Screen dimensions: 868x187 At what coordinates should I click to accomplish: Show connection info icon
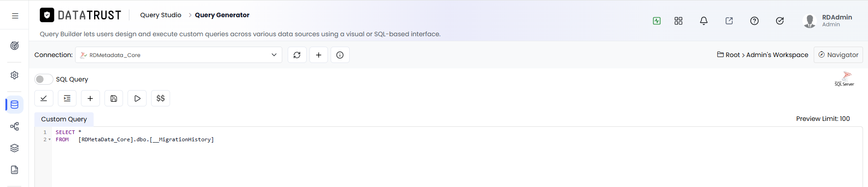340,55
